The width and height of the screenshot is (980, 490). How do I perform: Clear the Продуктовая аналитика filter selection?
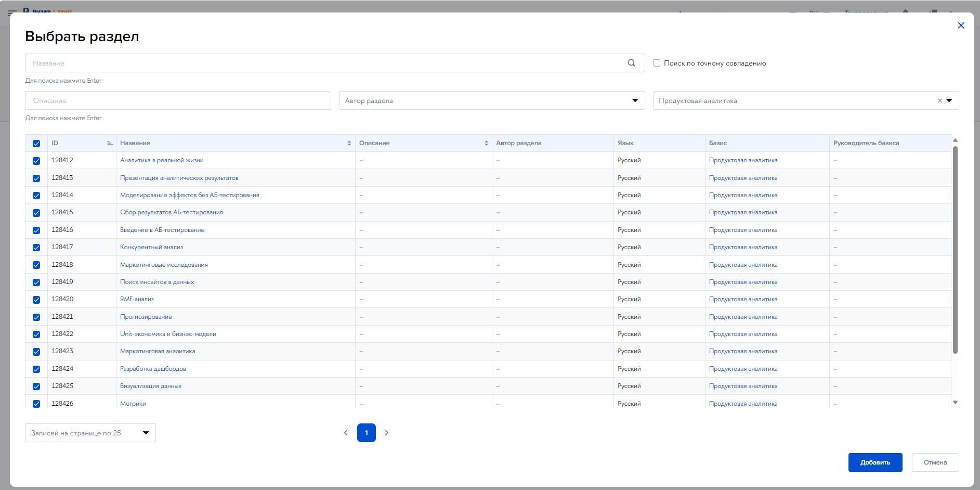tap(939, 101)
